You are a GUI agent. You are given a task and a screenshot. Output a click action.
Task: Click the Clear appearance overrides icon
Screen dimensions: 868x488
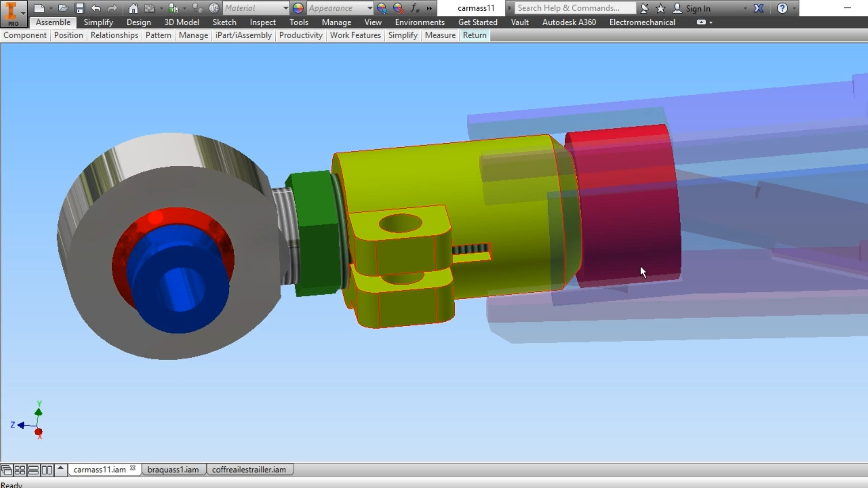click(x=398, y=8)
